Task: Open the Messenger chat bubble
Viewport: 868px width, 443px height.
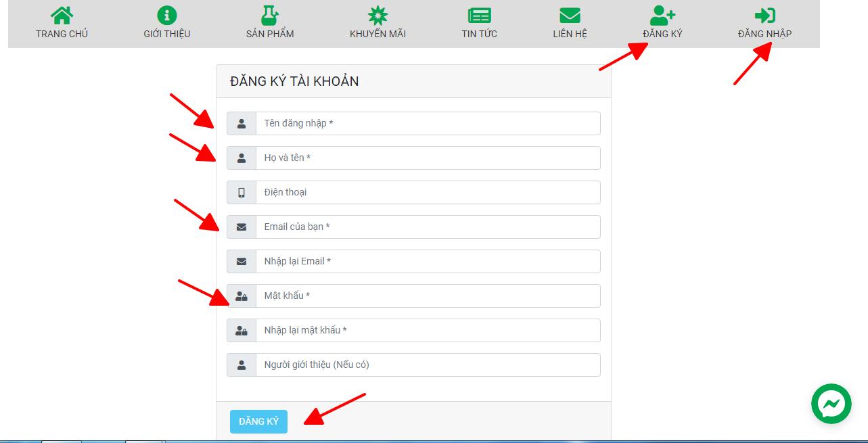Action: tap(831, 404)
